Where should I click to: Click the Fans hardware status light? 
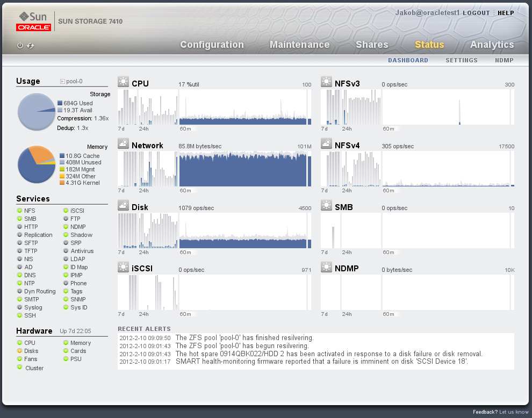20,359
